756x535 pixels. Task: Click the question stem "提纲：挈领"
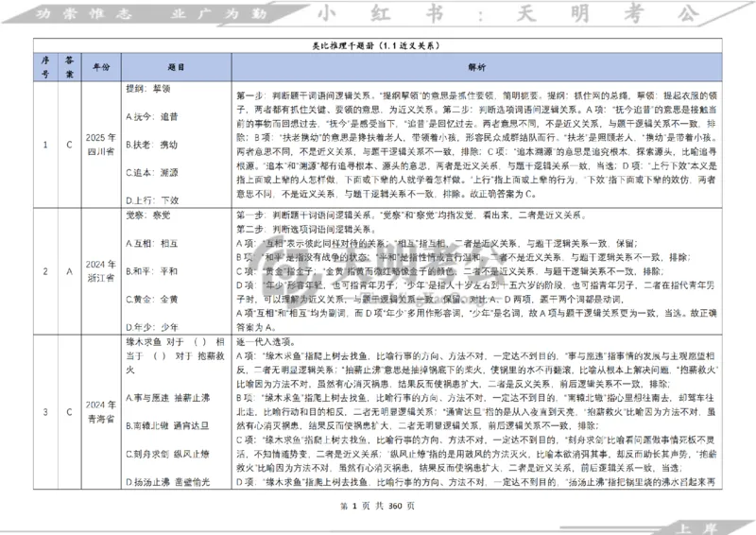pos(148,88)
